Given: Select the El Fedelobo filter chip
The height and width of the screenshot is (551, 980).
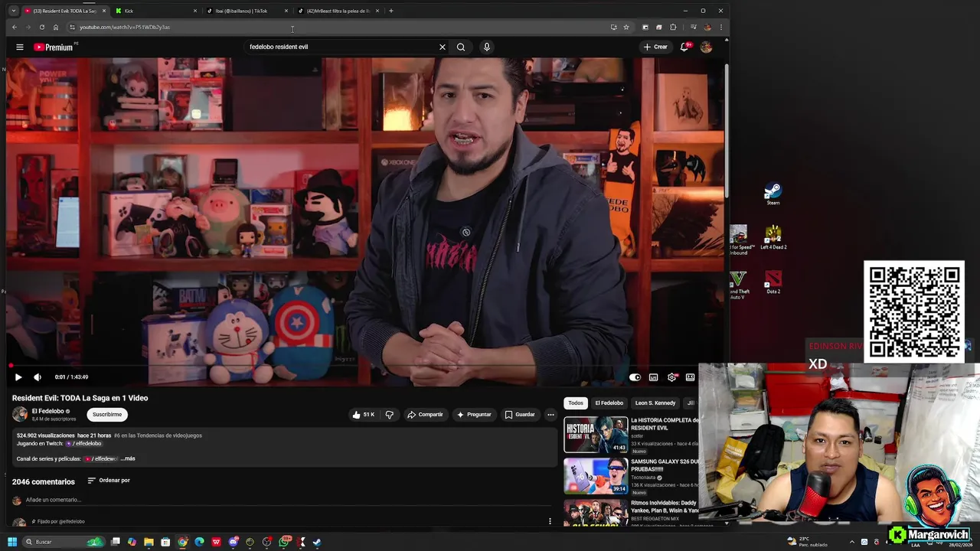Looking at the screenshot, I should point(609,403).
